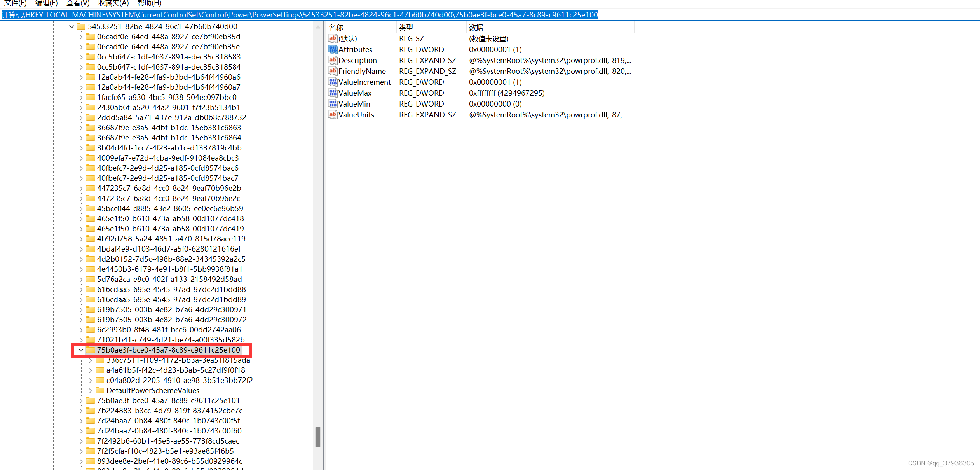This screenshot has height=470, width=980.
Task: Click the ValueUnits string icon
Action: (333, 115)
